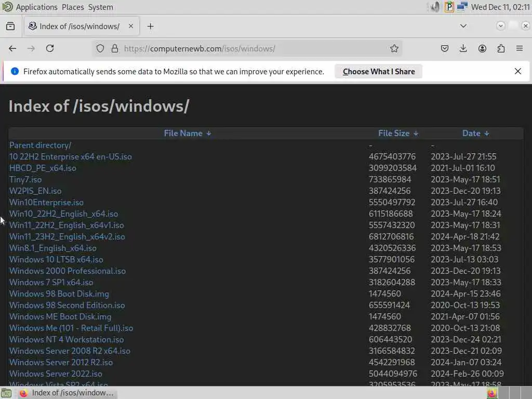Open the network connection tray icon
This screenshot has height=399, width=532.
click(462, 7)
